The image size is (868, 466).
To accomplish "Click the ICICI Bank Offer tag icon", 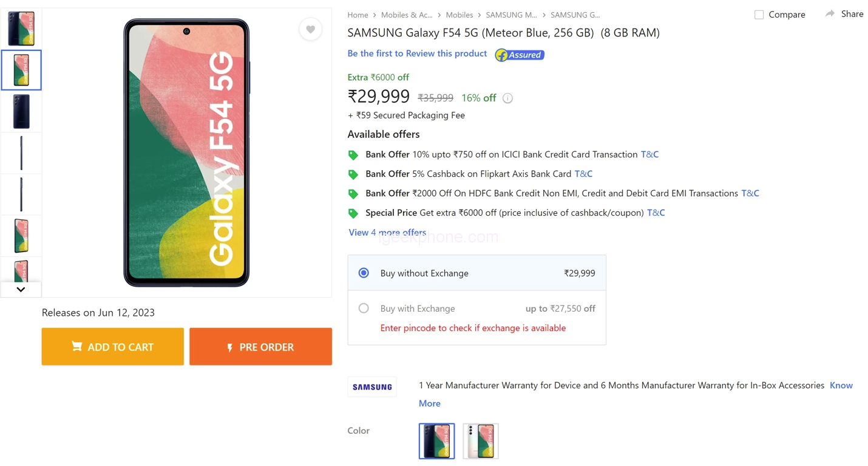I will [353, 155].
